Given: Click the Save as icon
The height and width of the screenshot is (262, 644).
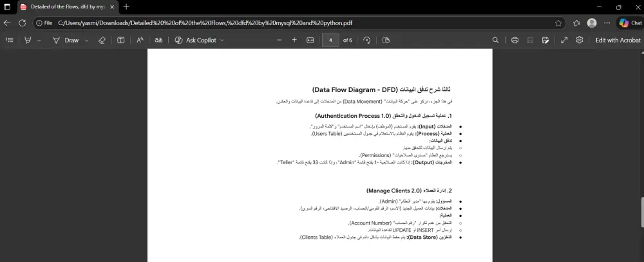Looking at the screenshot, I should 545,41.
